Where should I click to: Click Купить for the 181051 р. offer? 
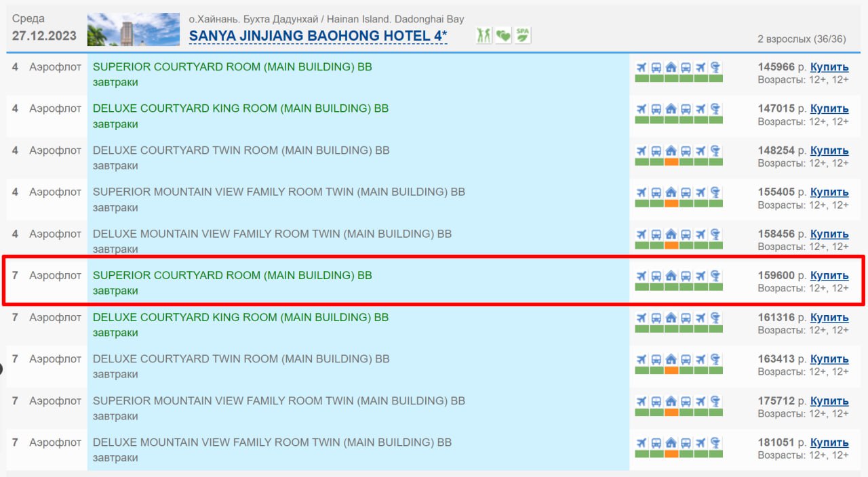(829, 443)
